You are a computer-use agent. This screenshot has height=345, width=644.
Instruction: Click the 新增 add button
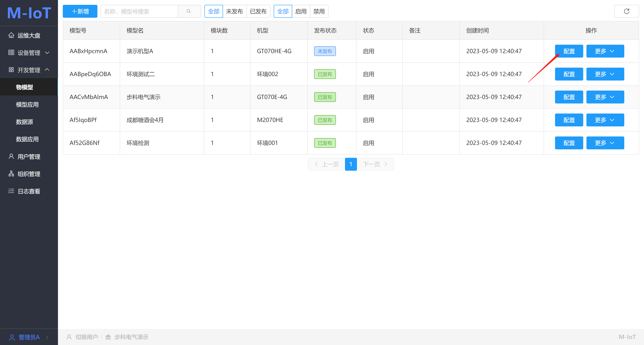80,11
